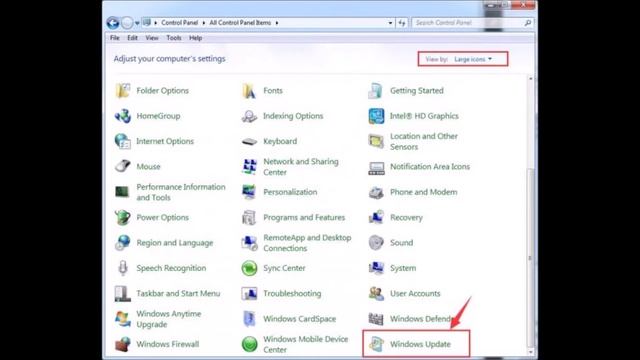This screenshot has height=360, width=640.
Task: Open the Power Options icon
Action: (x=122, y=218)
